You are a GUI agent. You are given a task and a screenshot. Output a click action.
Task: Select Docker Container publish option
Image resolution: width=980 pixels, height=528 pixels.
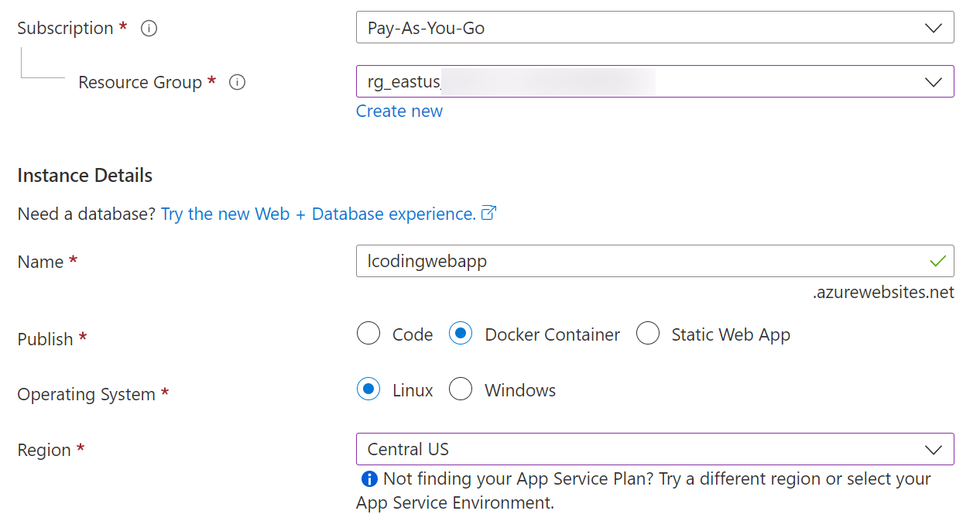point(461,334)
